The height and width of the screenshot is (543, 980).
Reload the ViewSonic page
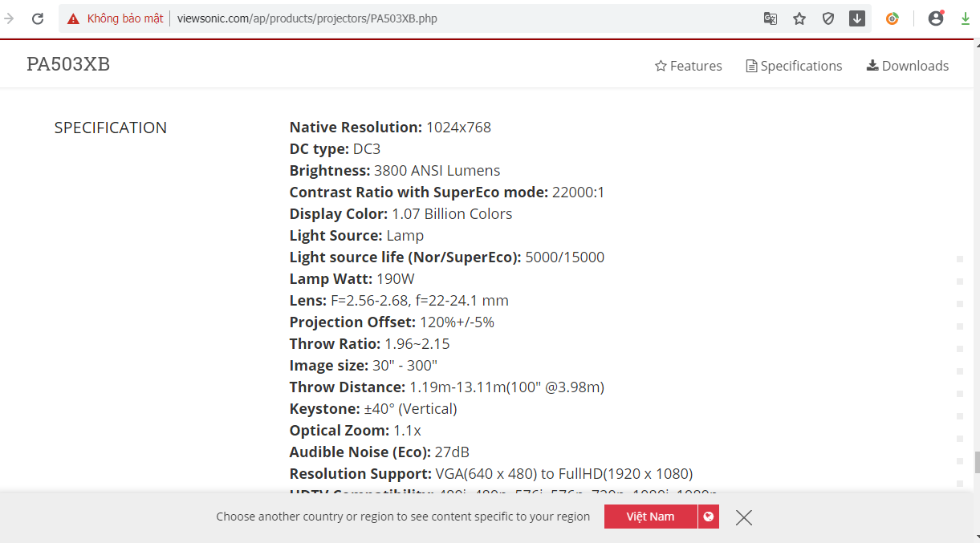38,18
